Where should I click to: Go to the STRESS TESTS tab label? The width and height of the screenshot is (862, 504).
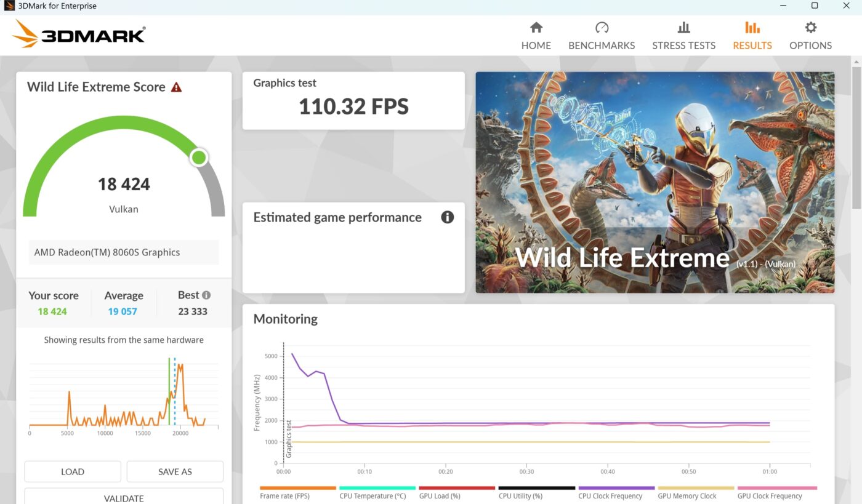tap(683, 46)
